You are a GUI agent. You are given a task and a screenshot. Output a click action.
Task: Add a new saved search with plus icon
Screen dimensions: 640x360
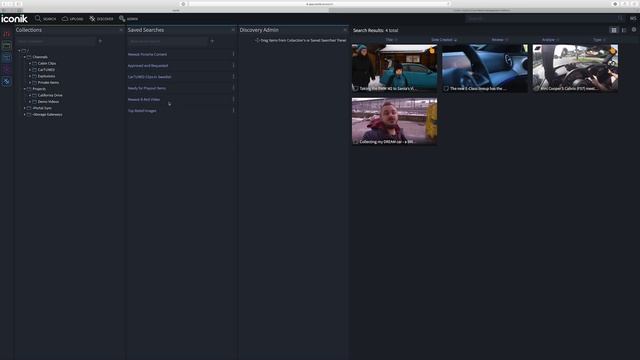(x=212, y=41)
